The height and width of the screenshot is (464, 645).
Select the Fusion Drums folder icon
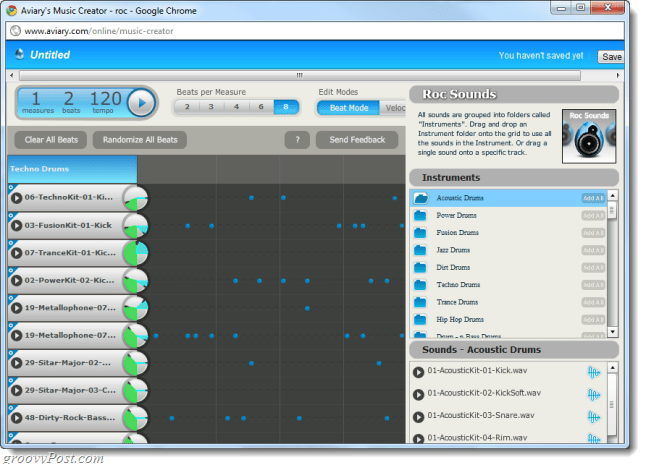[x=420, y=233]
